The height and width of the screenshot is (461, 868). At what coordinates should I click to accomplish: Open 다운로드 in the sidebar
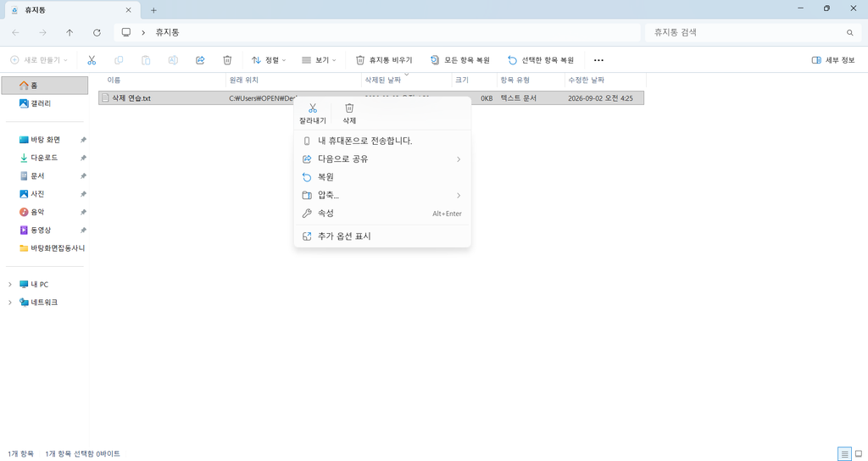click(44, 158)
